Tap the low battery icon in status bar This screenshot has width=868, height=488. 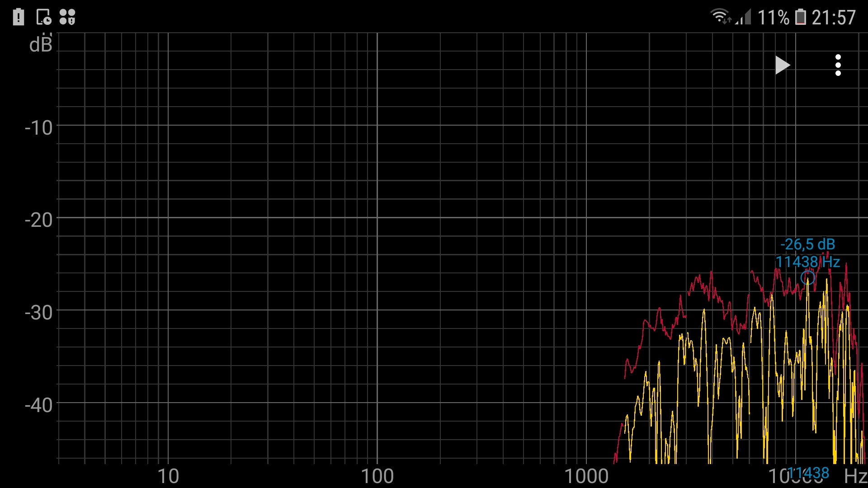tap(800, 17)
